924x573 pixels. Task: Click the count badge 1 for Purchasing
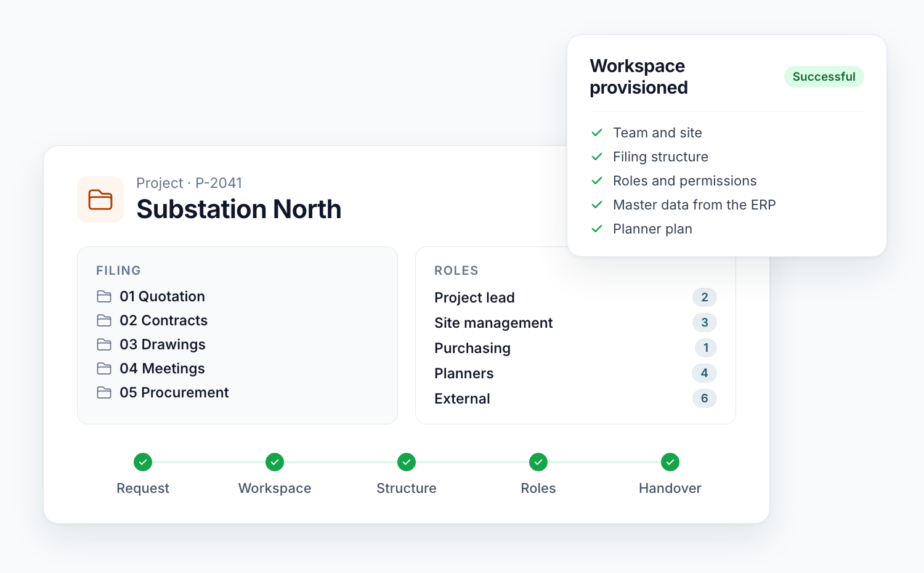coord(706,347)
